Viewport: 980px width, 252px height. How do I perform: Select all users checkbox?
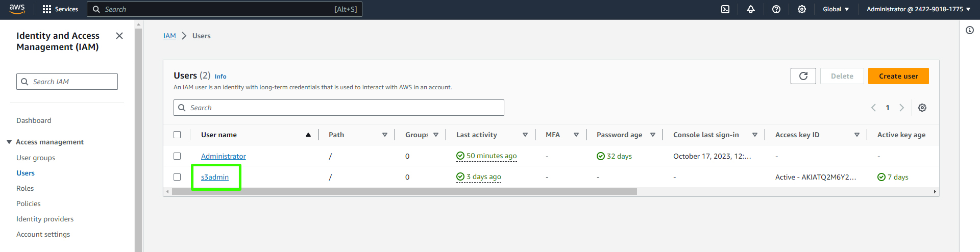pos(177,135)
